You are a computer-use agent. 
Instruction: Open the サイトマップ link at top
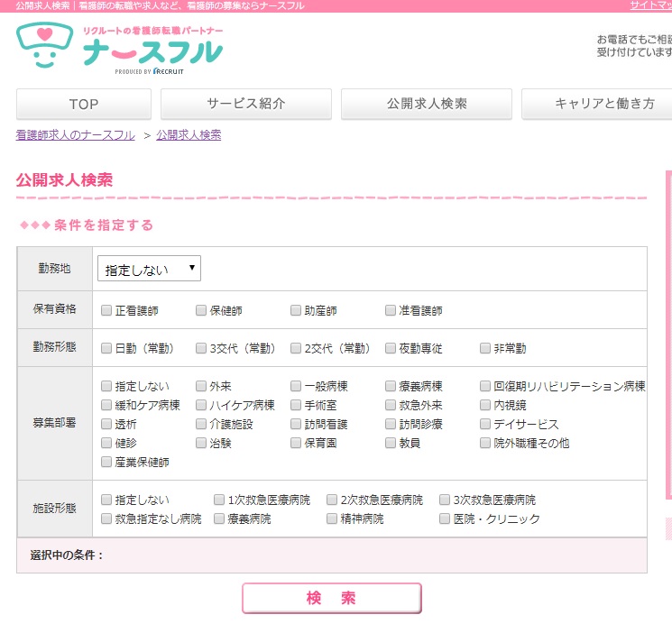coord(650,5)
